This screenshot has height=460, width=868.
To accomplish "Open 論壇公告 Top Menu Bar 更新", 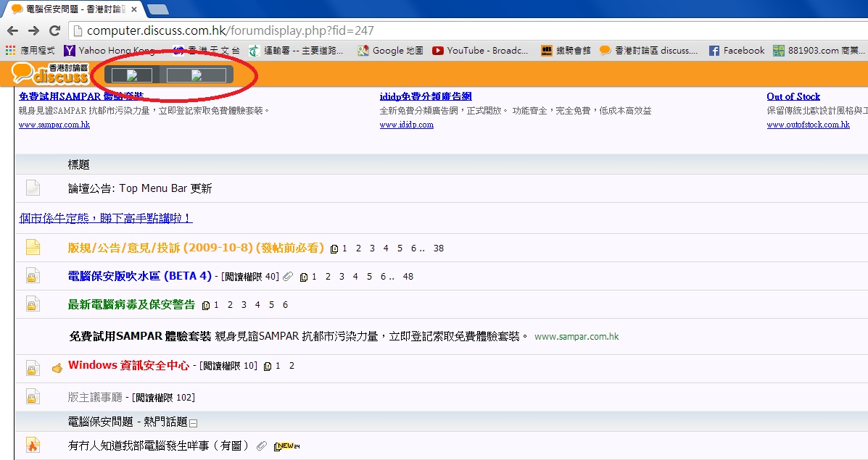I will (x=140, y=188).
